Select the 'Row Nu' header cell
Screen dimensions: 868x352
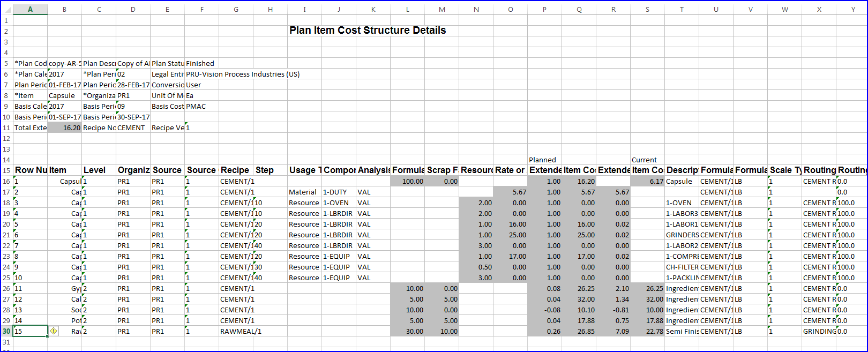coord(30,170)
